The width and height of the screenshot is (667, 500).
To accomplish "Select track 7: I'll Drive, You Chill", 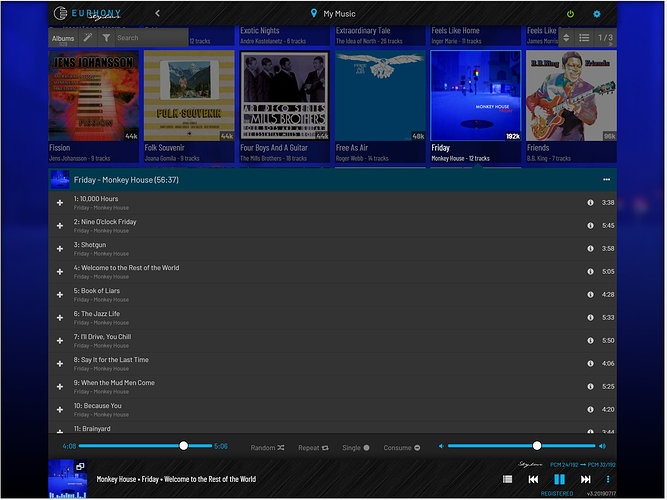I will pyautogui.click(x=333, y=341).
